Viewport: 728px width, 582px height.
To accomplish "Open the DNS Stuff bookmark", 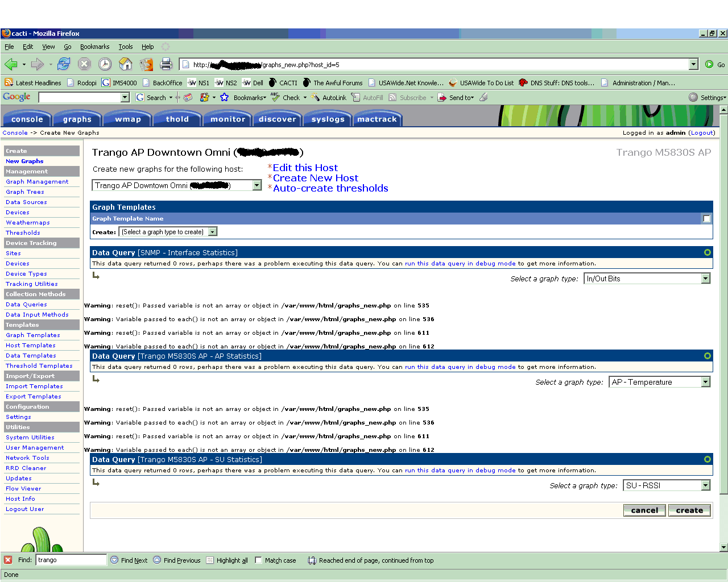I will tap(557, 82).
